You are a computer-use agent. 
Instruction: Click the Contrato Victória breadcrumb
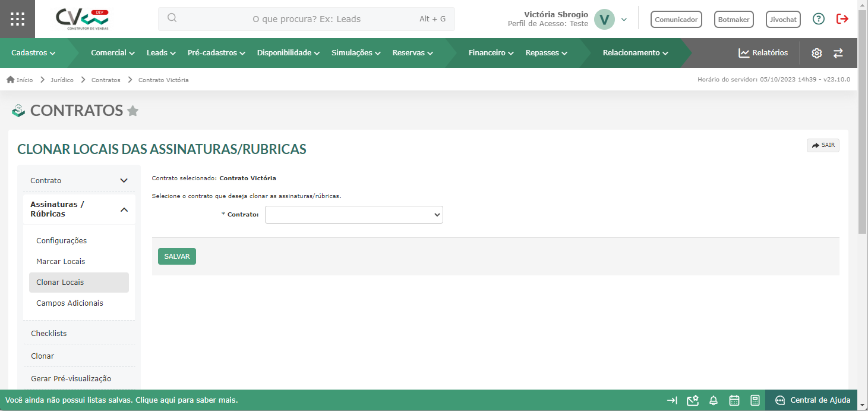point(163,80)
